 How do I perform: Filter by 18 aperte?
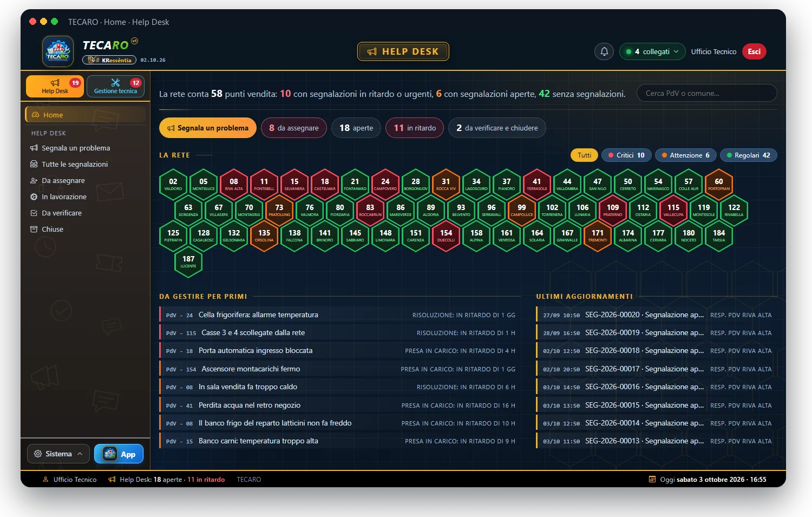coord(356,128)
